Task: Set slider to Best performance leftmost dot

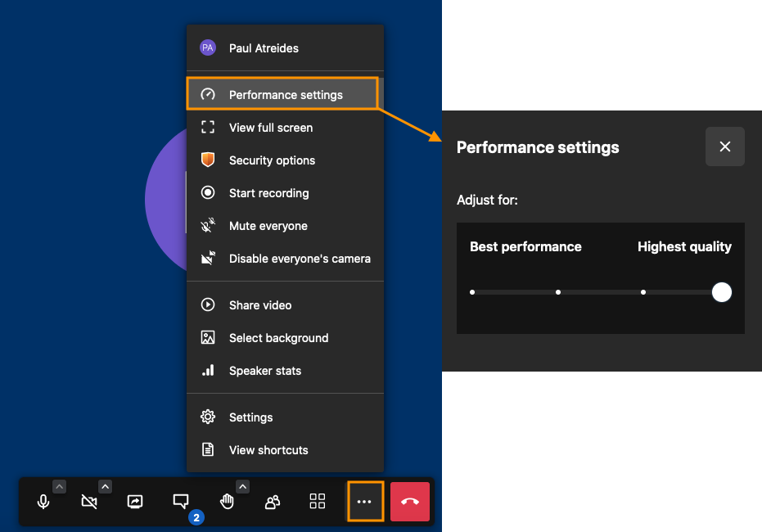Action: point(472,292)
